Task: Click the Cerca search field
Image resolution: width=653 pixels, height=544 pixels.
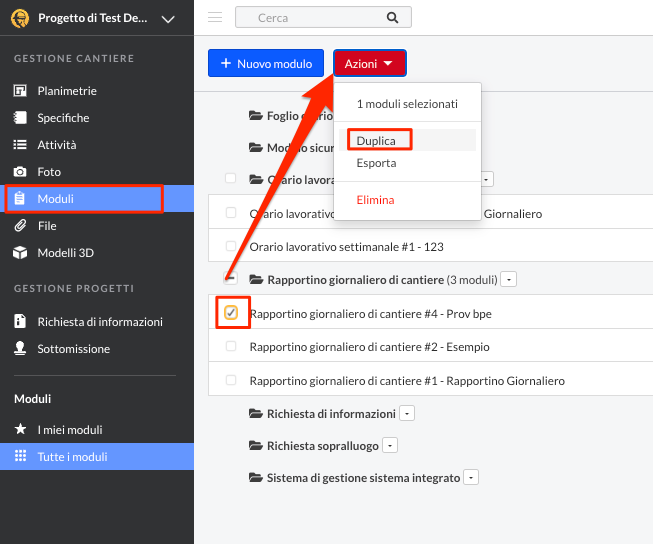Action: click(x=323, y=17)
